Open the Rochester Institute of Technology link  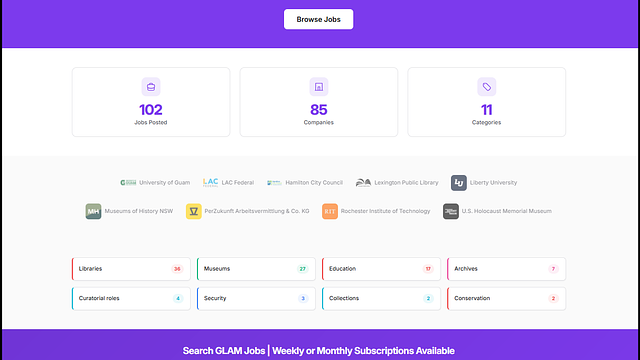tap(385, 211)
